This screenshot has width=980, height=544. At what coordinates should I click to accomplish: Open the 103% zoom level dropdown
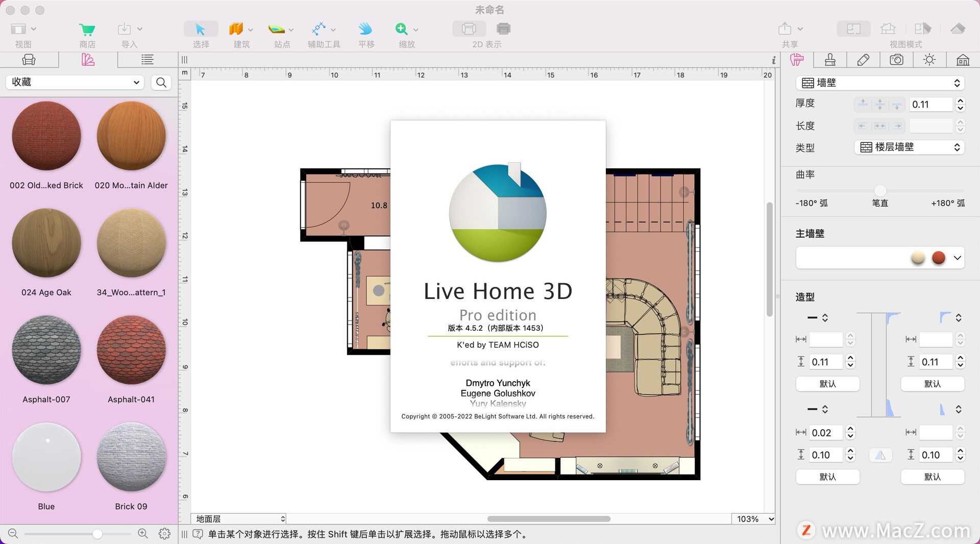tap(753, 519)
